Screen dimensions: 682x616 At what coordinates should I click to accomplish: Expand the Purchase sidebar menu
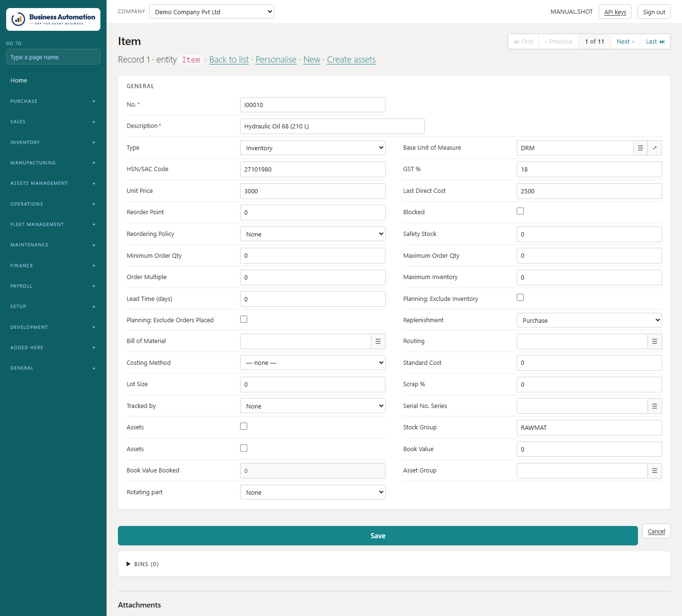coord(53,101)
